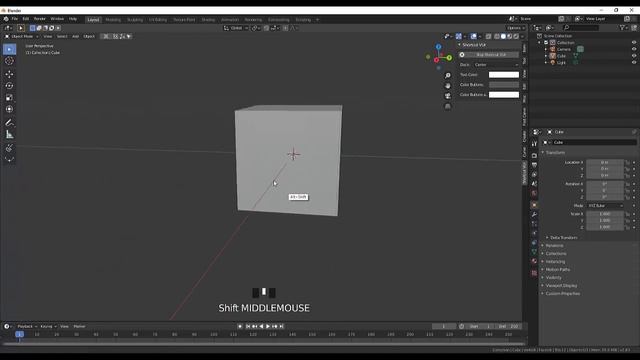Open the Render properties tab icon
Viewport: 640px width, 360px height.
534,156
